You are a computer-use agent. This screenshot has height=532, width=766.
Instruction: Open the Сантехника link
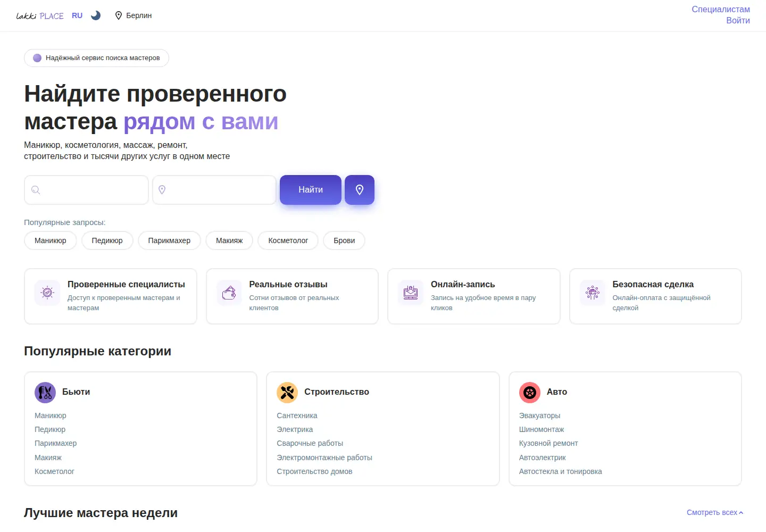297,415
